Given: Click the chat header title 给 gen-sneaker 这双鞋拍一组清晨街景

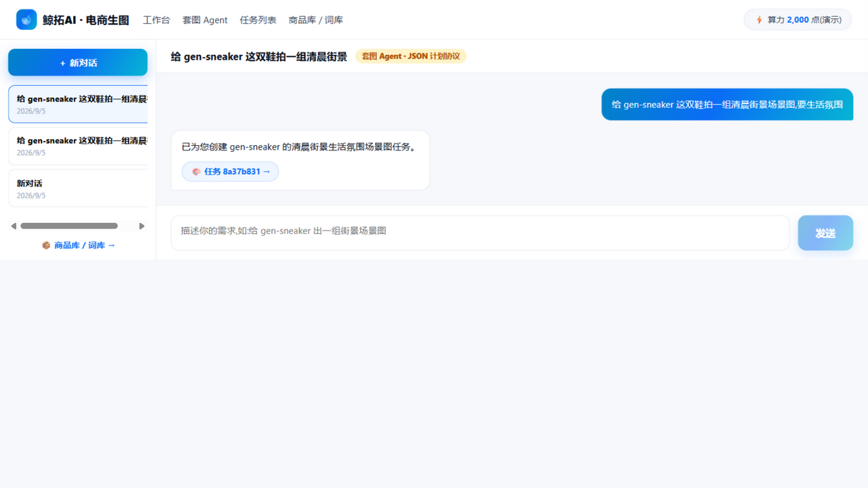Looking at the screenshot, I should point(259,56).
